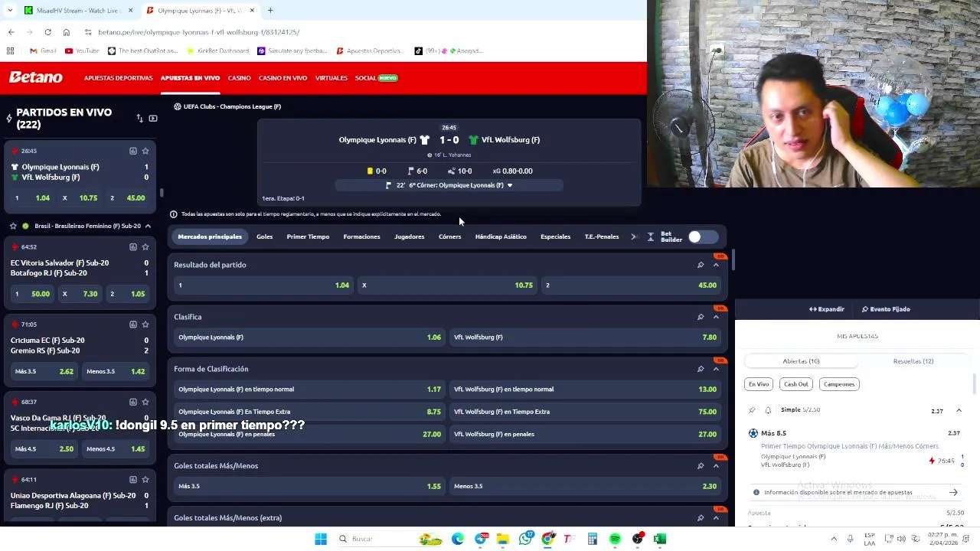Pin the Clasifica market
Image resolution: width=980 pixels, height=551 pixels.
701,317
